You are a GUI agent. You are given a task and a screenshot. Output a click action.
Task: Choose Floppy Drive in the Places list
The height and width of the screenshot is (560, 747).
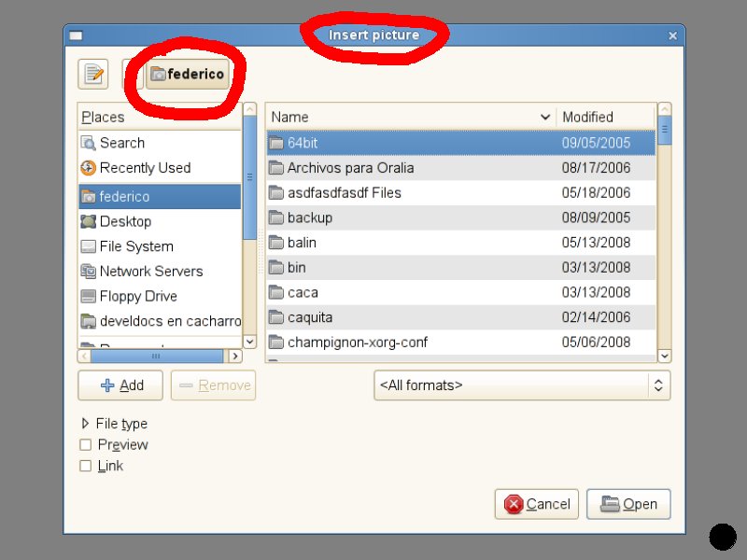pos(138,296)
